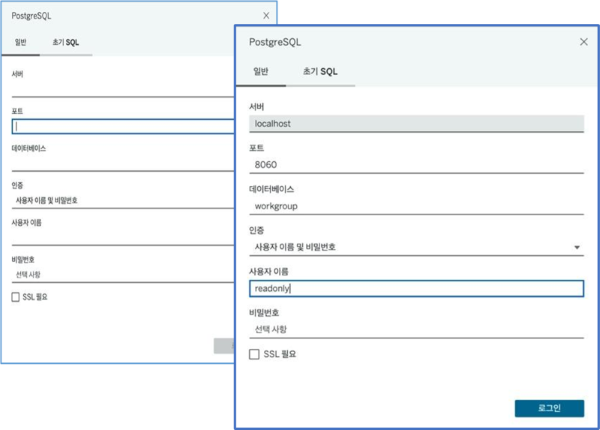This screenshot has width=600, height=430.
Task: Click the focused 포트 field in back dialog
Action: coord(123,126)
